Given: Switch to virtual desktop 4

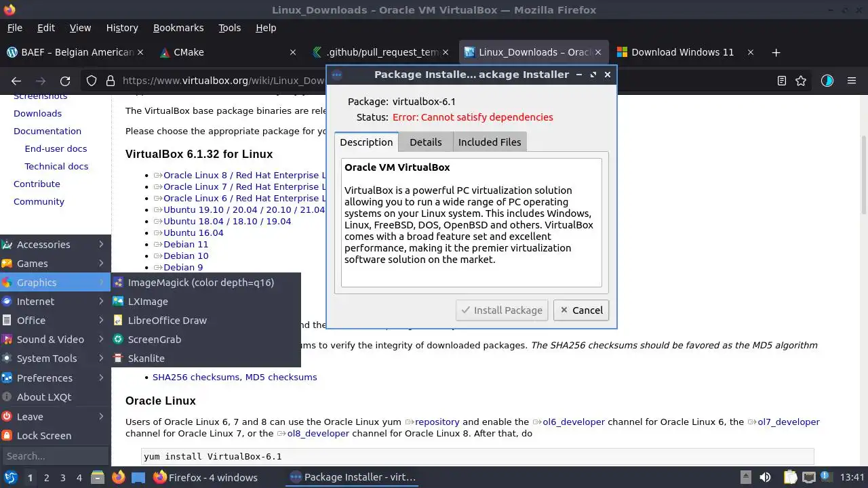Looking at the screenshot, I should coord(79,478).
